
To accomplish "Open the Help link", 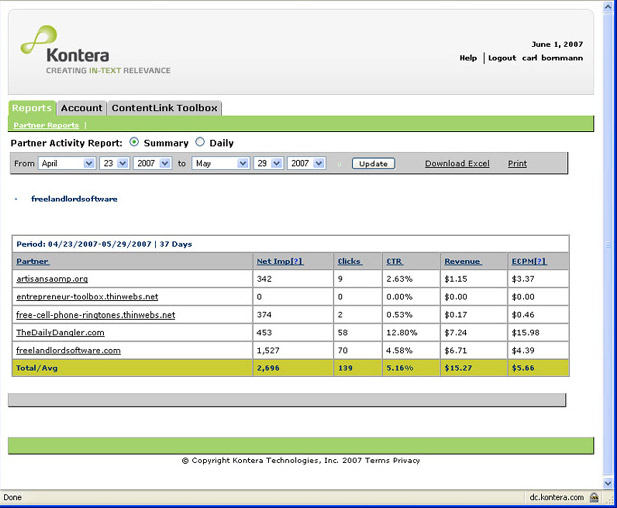I will click(x=468, y=58).
